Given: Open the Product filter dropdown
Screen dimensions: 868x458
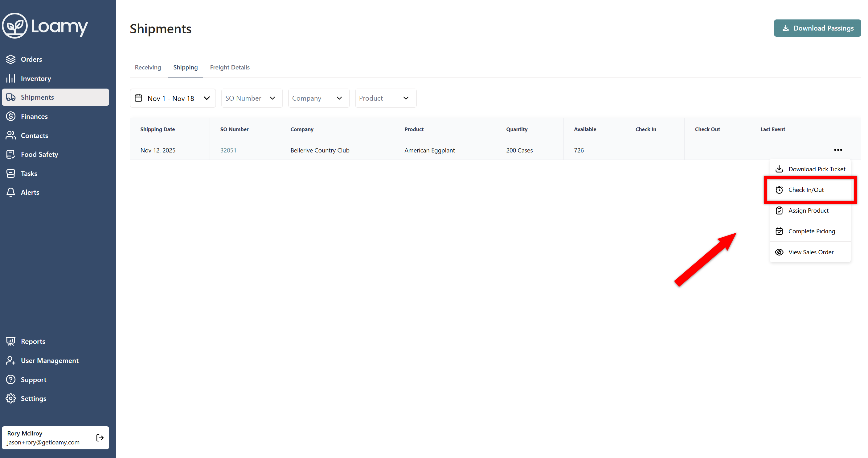Looking at the screenshot, I should 385,98.
